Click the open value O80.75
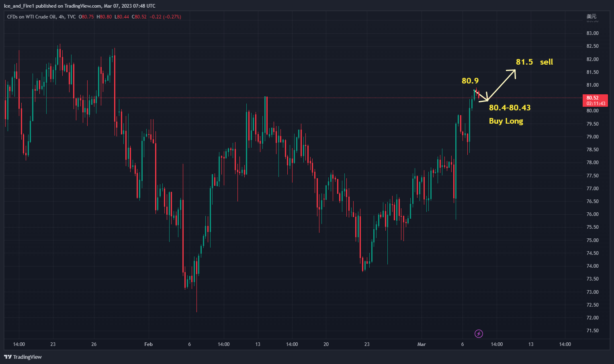614x364 pixels. [x=86, y=17]
